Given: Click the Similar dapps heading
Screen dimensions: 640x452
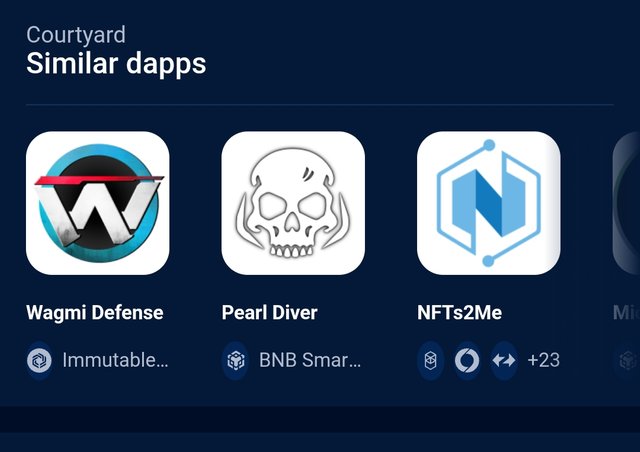Looking at the screenshot, I should coord(116,64).
